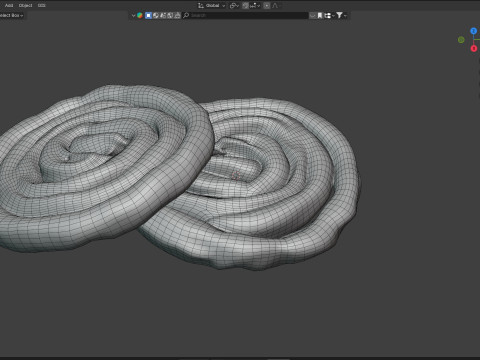The width and height of the screenshot is (480, 360).
Task: Open the Select Box drag dropdown
Action: (11, 15)
